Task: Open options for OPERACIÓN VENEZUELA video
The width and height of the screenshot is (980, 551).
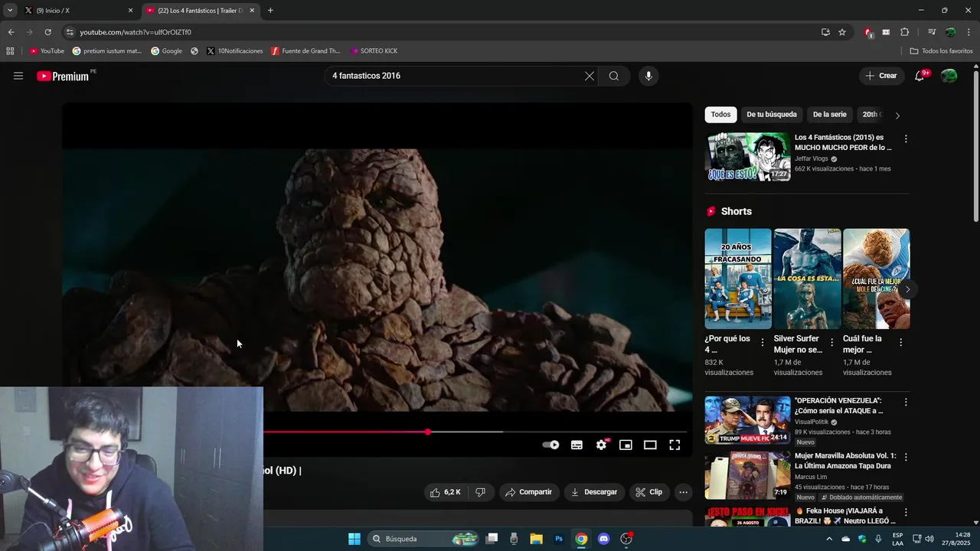Action: [906, 402]
